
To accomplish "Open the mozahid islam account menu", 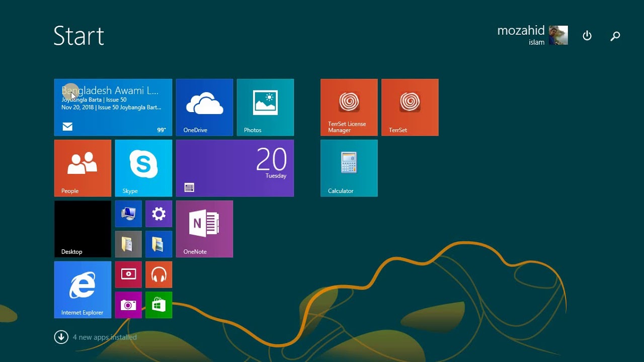I will click(x=532, y=35).
